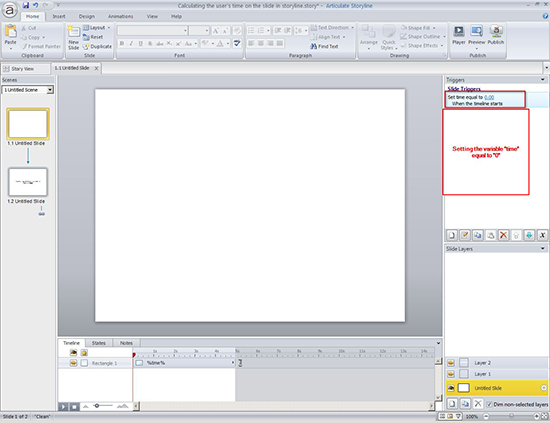
Task: Expand the Triggers panel menu arrow
Action: pyautogui.click(x=543, y=80)
